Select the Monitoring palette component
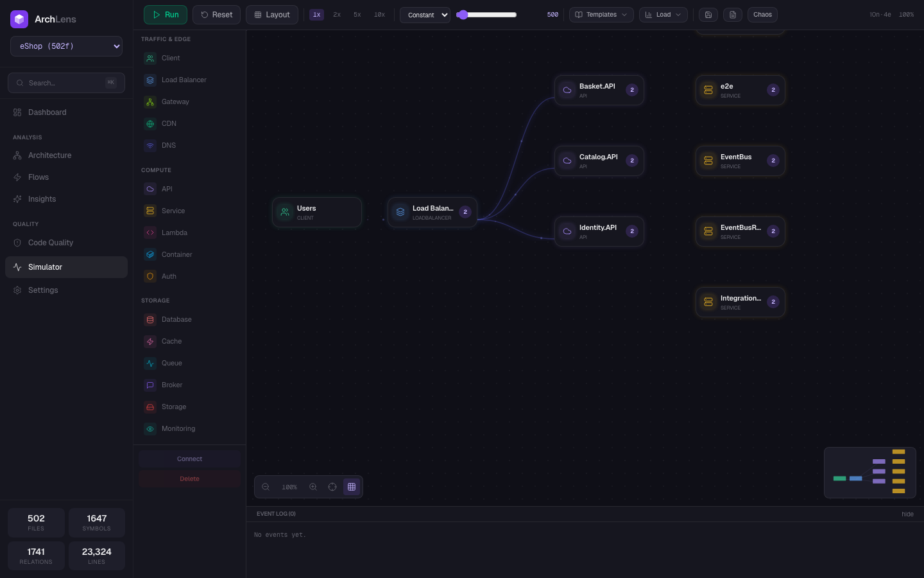 (x=189, y=429)
